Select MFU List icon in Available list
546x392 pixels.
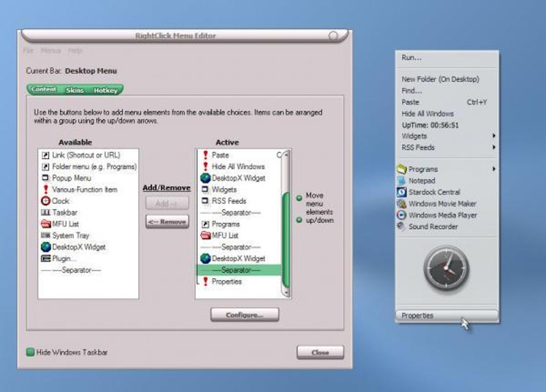(46, 224)
